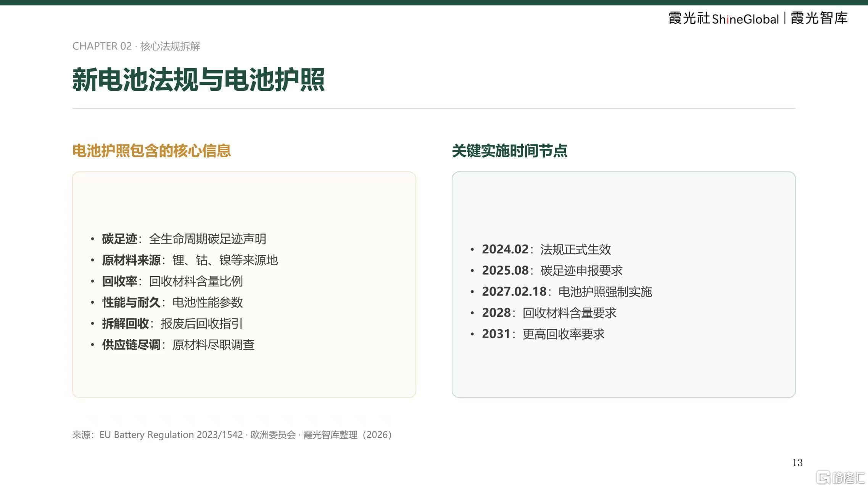The width and height of the screenshot is (868, 488).
Task: Click the 霞光智库 logo text
Action: click(819, 18)
